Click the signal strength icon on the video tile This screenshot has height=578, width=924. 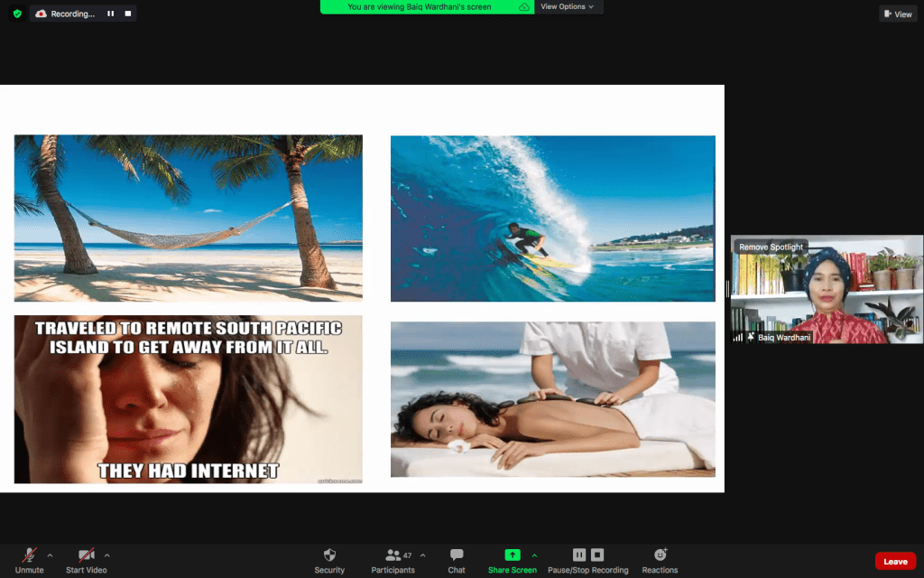point(738,338)
